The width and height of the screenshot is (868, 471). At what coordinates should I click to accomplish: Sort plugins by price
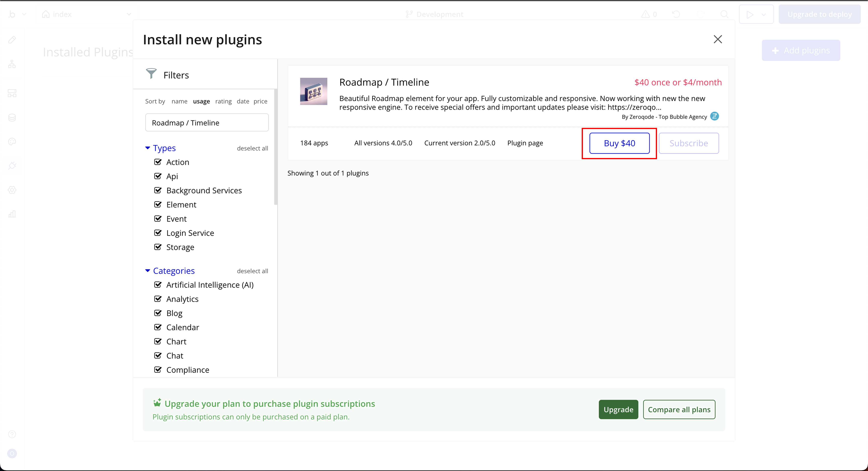point(260,101)
